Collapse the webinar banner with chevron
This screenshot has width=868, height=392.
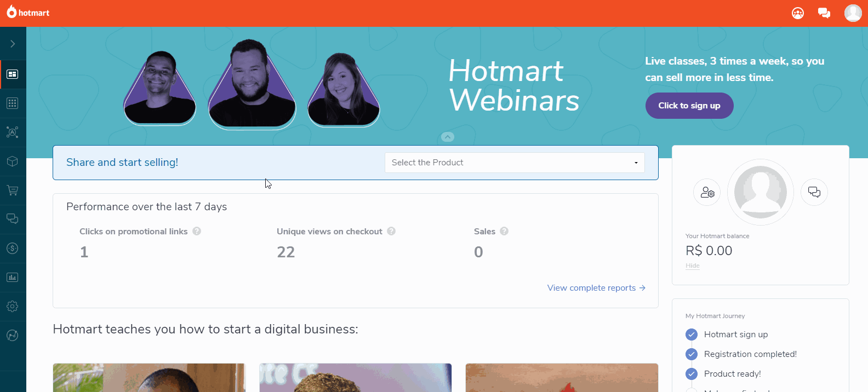448,137
